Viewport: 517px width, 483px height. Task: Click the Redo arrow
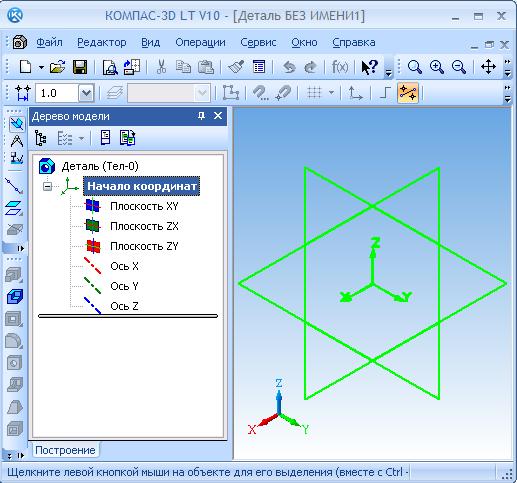click(310, 67)
